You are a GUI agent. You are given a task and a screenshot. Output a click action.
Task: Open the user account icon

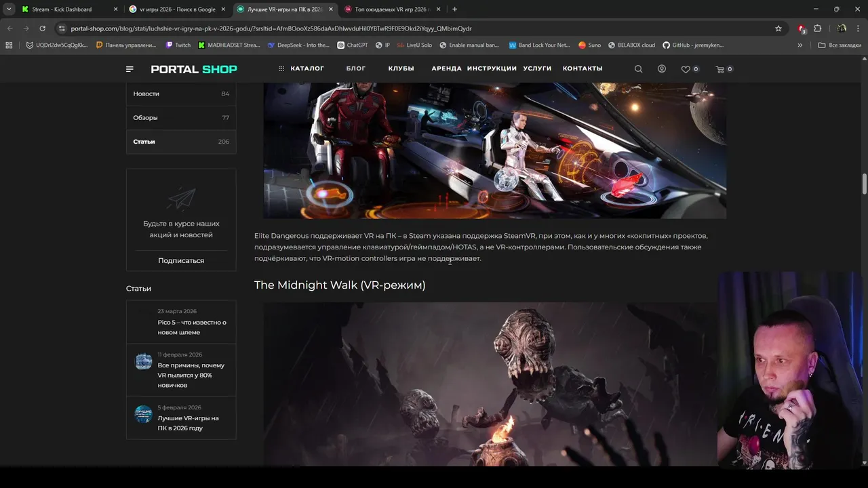[662, 69]
